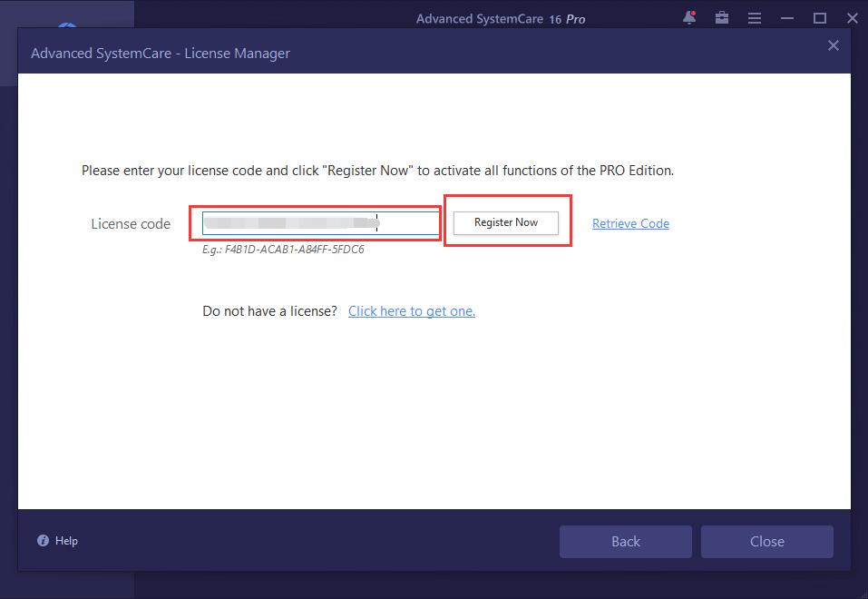The height and width of the screenshot is (599, 868).
Task: Click the Help info icon
Action: coord(43,541)
